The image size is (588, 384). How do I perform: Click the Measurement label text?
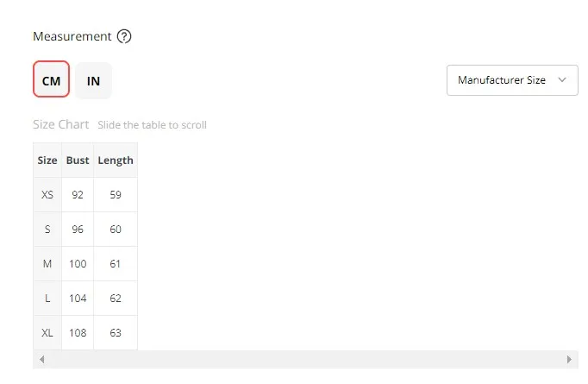[x=72, y=36]
